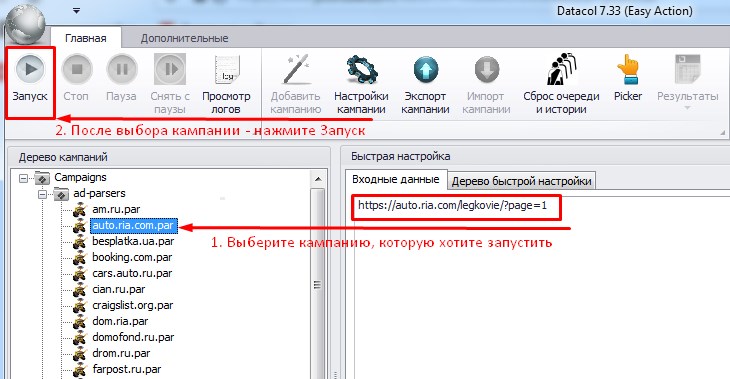Image resolution: width=730 pixels, height=379 pixels.
Task: Click the parser icon beside am.ru.par
Action: [x=80, y=210]
